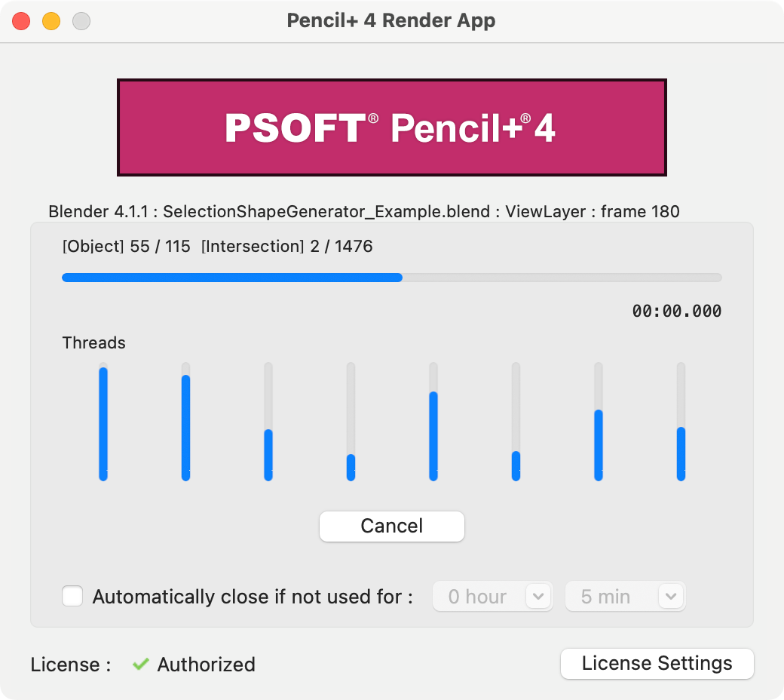Cancel the current render
The height and width of the screenshot is (700, 784).
click(392, 526)
